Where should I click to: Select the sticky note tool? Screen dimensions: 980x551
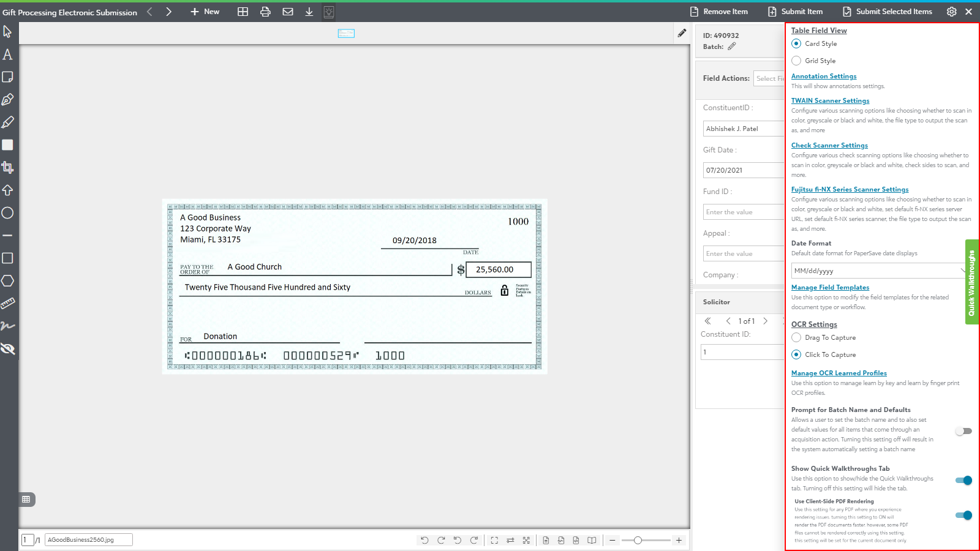(x=7, y=77)
